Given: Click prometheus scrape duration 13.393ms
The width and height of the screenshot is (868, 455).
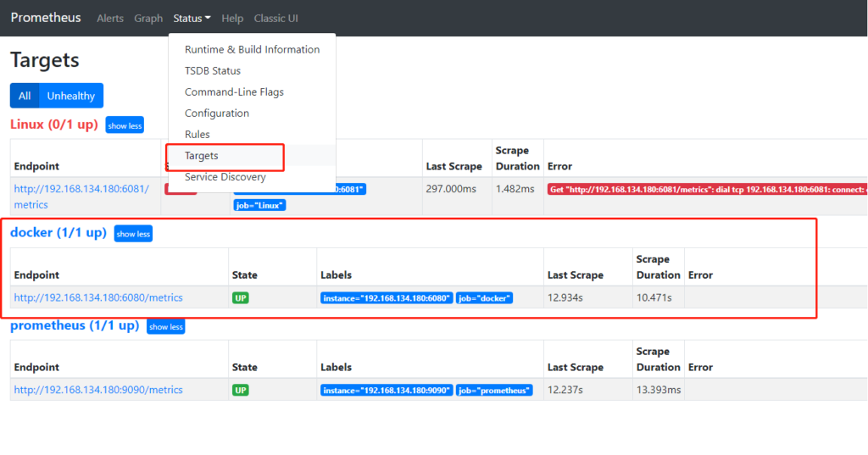Looking at the screenshot, I should pyautogui.click(x=658, y=391).
